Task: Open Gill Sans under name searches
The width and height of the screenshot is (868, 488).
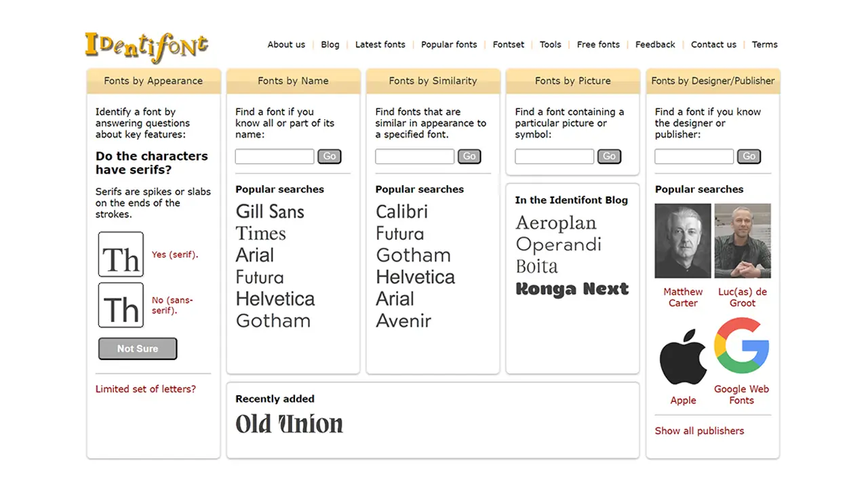Action: pos(270,211)
